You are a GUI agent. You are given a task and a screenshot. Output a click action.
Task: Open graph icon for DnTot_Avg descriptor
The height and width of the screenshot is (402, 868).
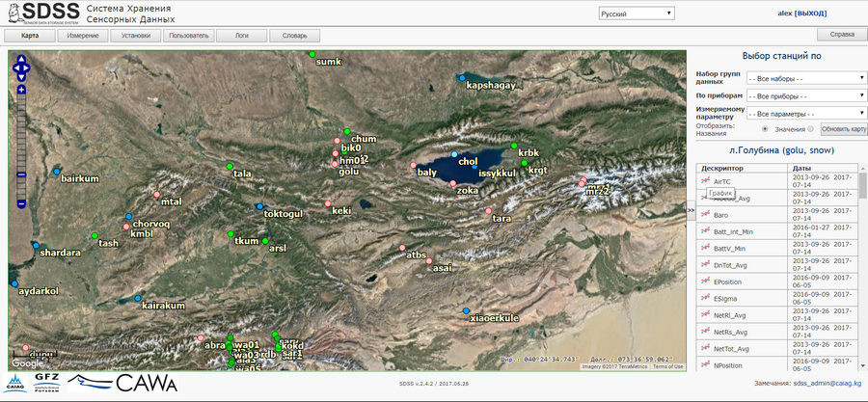click(x=704, y=264)
